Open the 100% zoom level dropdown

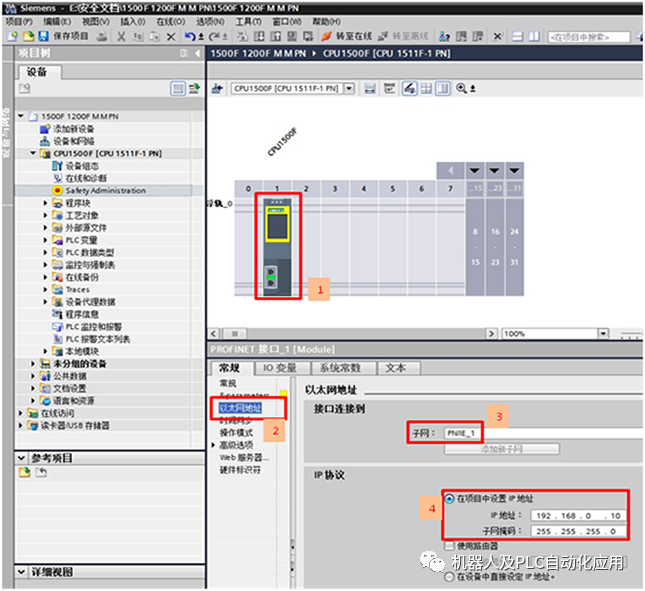click(x=603, y=333)
